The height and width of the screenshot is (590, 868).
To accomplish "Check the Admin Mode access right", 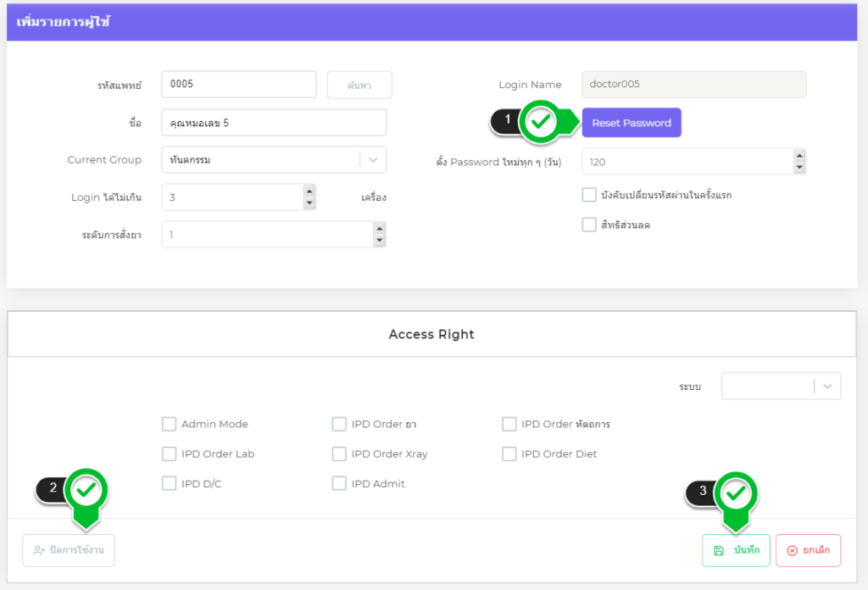I will [169, 424].
